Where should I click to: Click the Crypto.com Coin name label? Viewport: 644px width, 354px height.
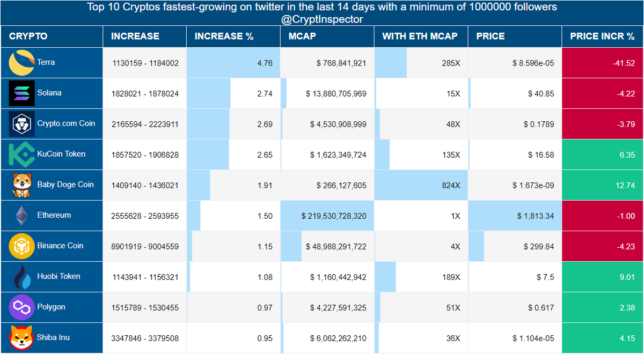66,123
